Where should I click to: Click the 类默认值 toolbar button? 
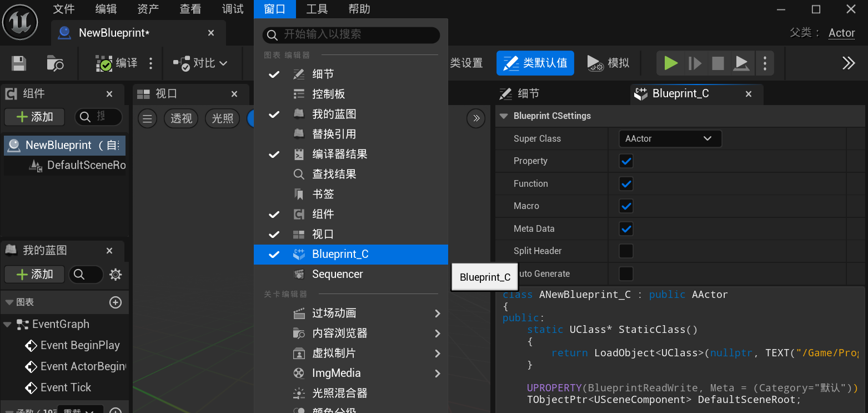[535, 63]
